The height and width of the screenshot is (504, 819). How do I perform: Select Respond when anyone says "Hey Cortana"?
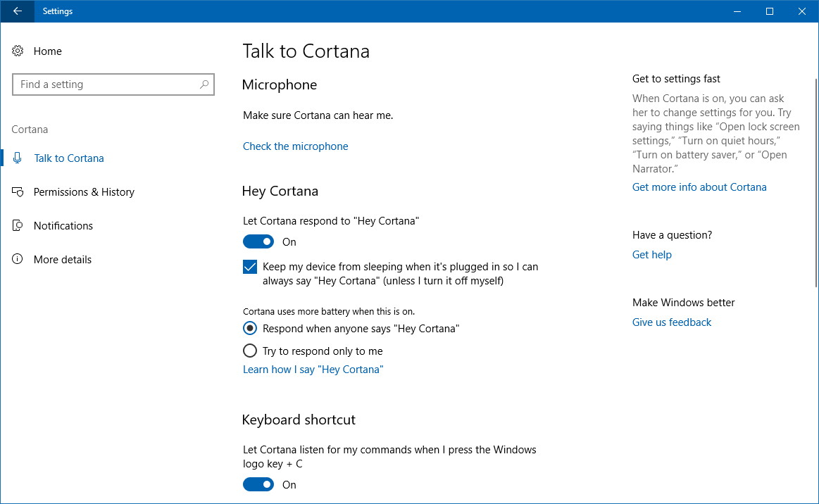250,329
